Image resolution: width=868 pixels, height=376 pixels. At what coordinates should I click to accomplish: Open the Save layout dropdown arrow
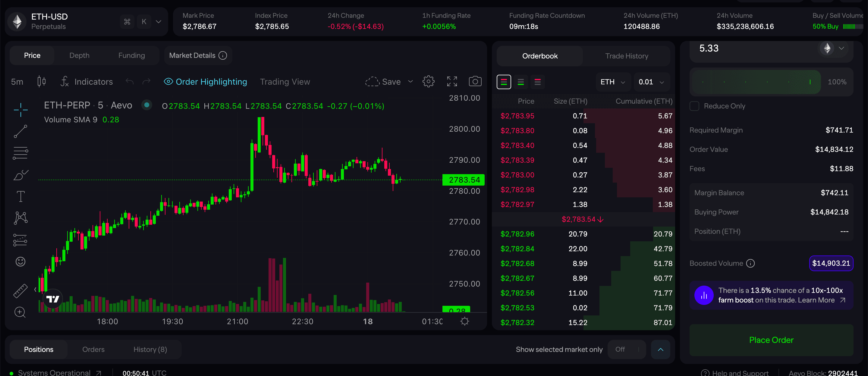pyautogui.click(x=410, y=82)
